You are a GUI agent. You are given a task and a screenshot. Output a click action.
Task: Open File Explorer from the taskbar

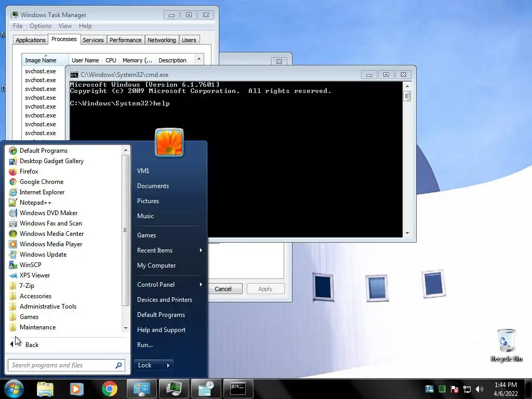(45, 389)
